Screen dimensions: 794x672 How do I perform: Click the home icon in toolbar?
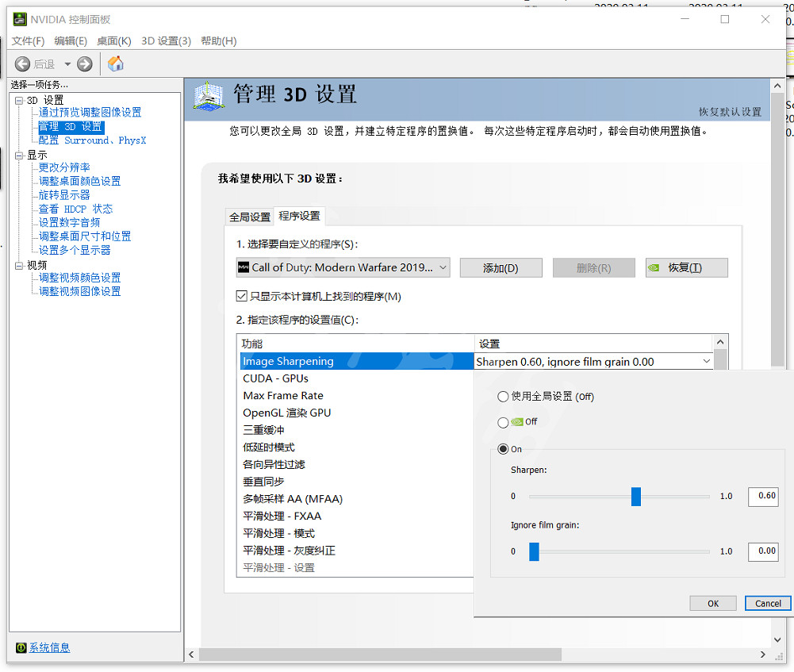tap(116, 63)
